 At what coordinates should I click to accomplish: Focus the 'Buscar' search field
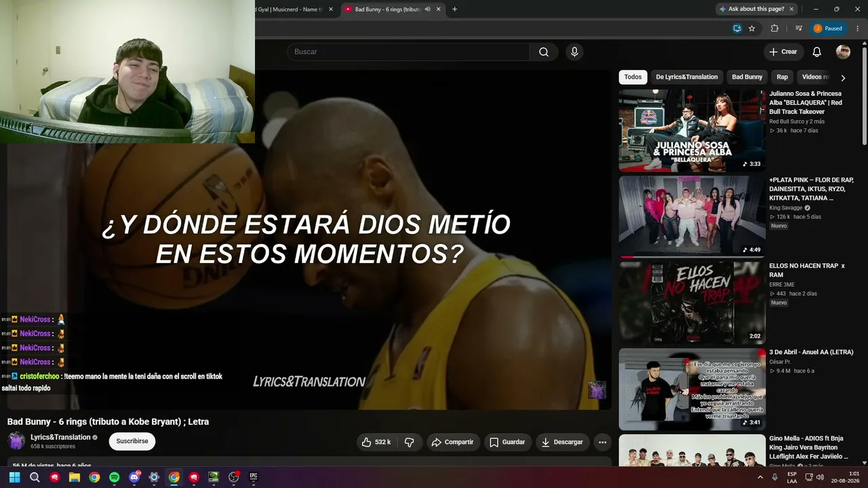[408, 52]
